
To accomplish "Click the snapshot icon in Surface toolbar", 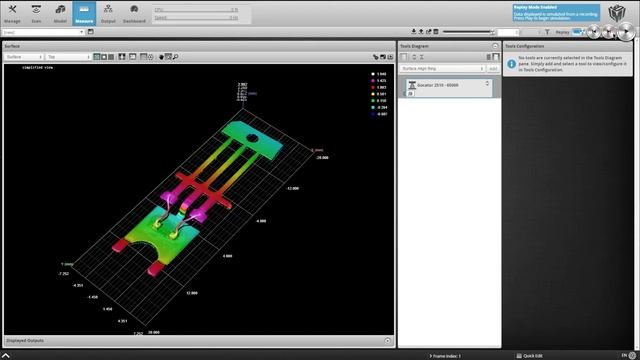I will click(x=383, y=57).
